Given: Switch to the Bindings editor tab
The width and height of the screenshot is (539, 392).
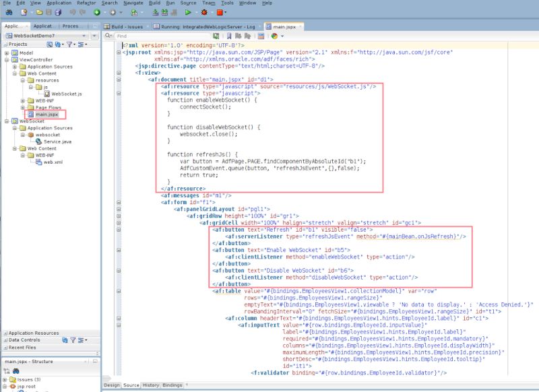Looking at the screenshot, I should click(172, 385).
